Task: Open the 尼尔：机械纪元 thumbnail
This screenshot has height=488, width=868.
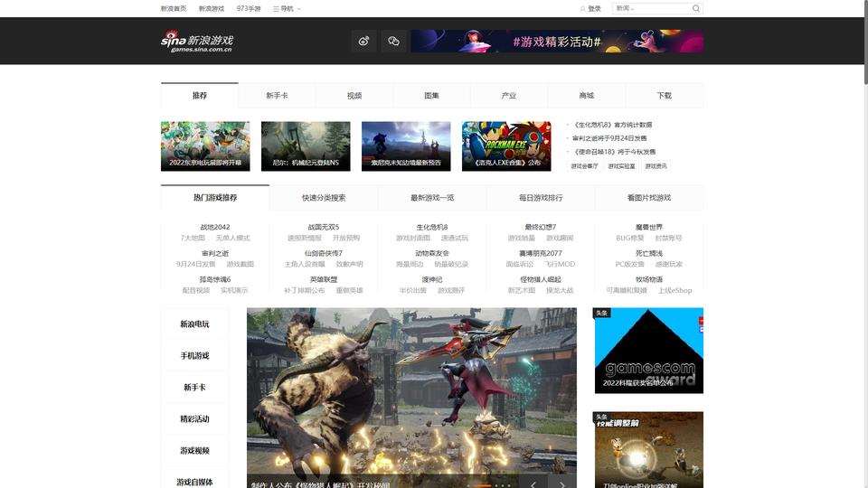Action: [x=306, y=146]
